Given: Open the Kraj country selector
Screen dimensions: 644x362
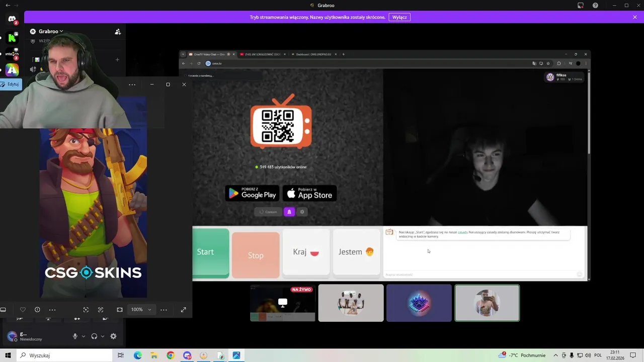Looking at the screenshot, I should pos(306,252).
